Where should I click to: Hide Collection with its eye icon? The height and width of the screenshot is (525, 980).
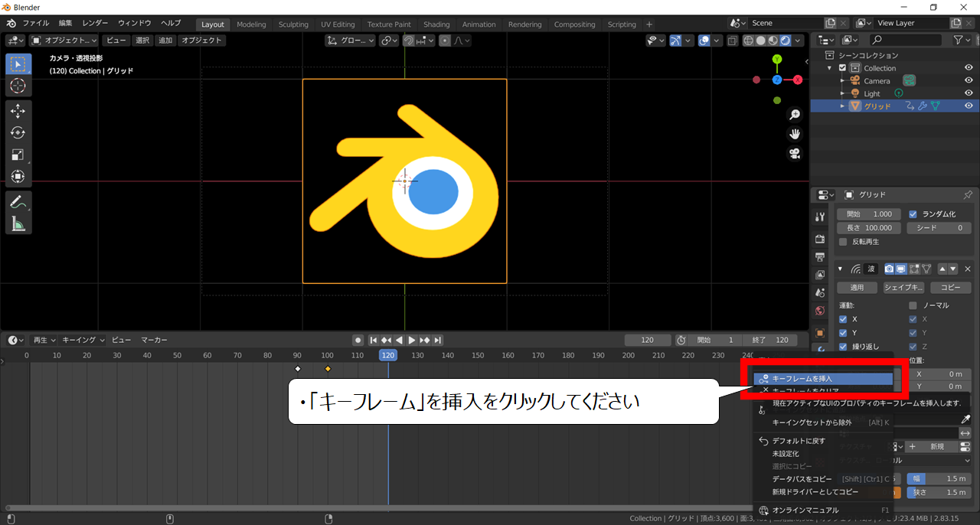(969, 68)
